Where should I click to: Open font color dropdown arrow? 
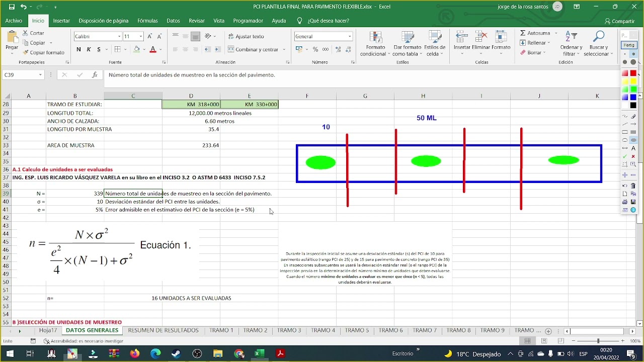[x=160, y=49]
